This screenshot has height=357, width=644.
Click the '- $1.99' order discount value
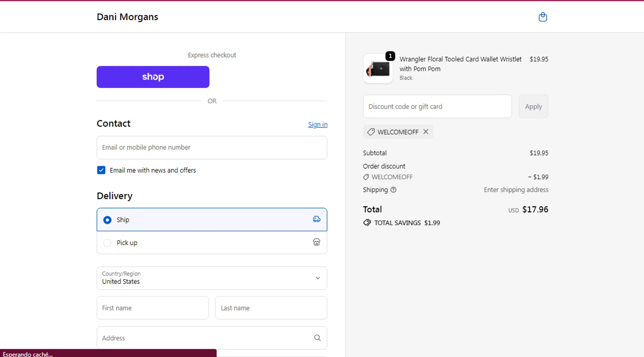pyautogui.click(x=538, y=177)
